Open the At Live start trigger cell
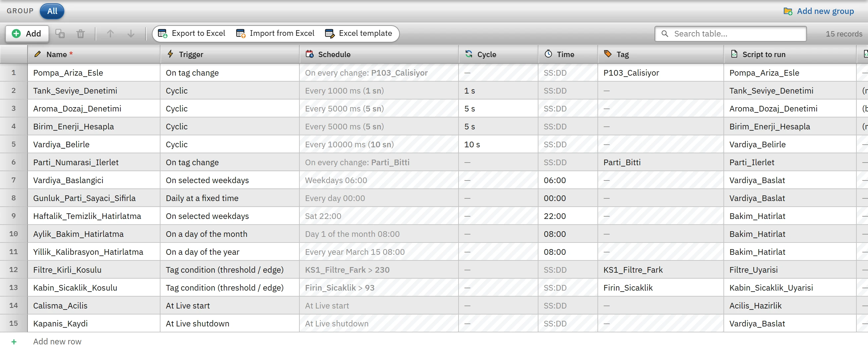Image resolution: width=868 pixels, height=345 pixels. [230, 305]
